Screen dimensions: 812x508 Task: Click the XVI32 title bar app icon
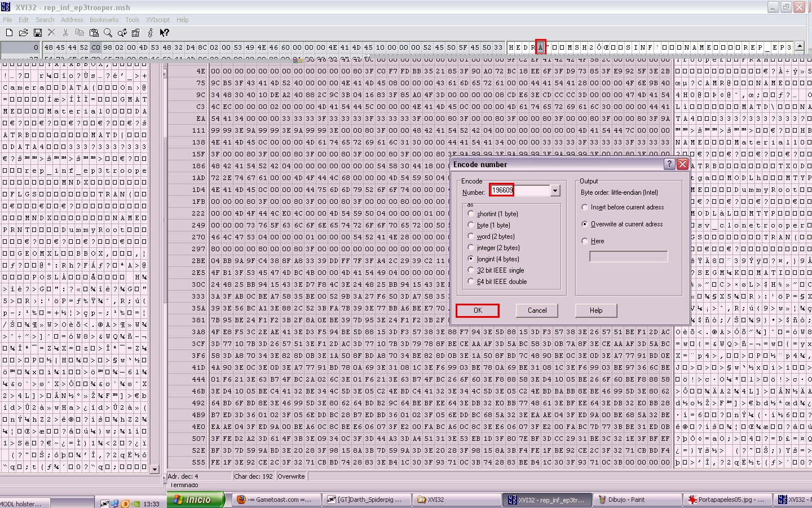tap(6, 7)
